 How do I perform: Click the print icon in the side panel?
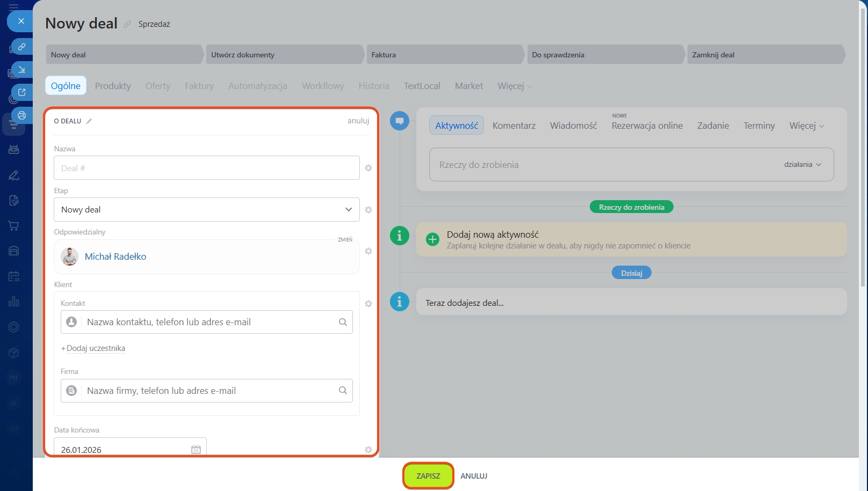pyautogui.click(x=21, y=115)
